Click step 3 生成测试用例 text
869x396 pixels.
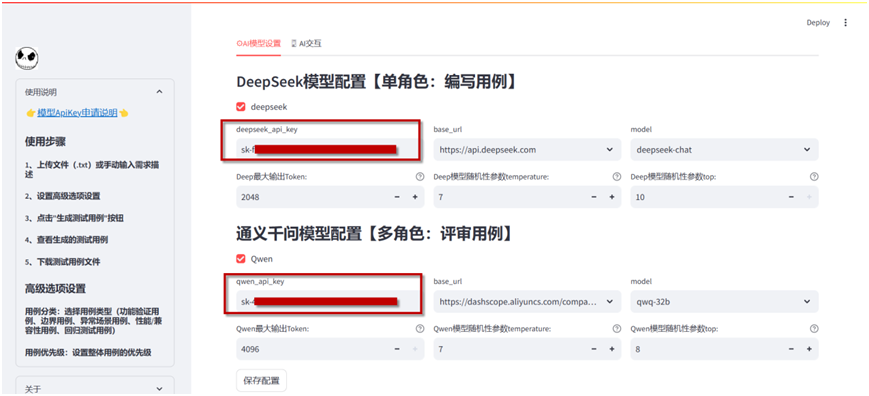coord(74,218)
